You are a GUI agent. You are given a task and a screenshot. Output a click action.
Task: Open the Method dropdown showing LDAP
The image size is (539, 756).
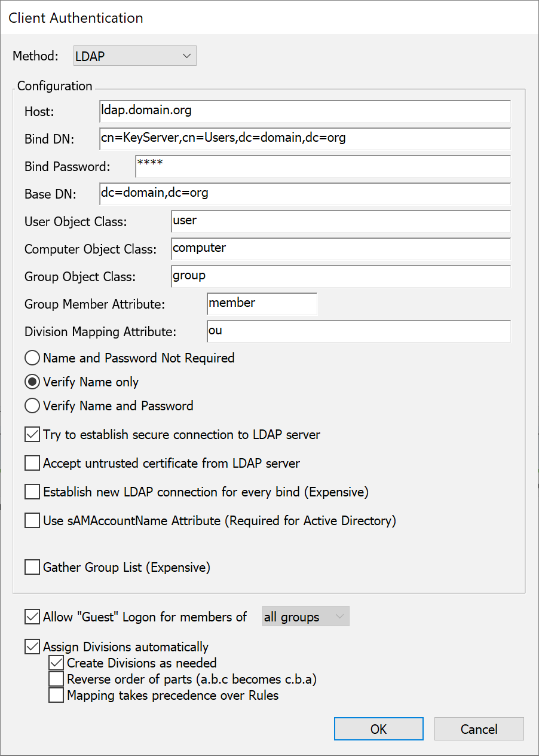click(x=134, y=56)
